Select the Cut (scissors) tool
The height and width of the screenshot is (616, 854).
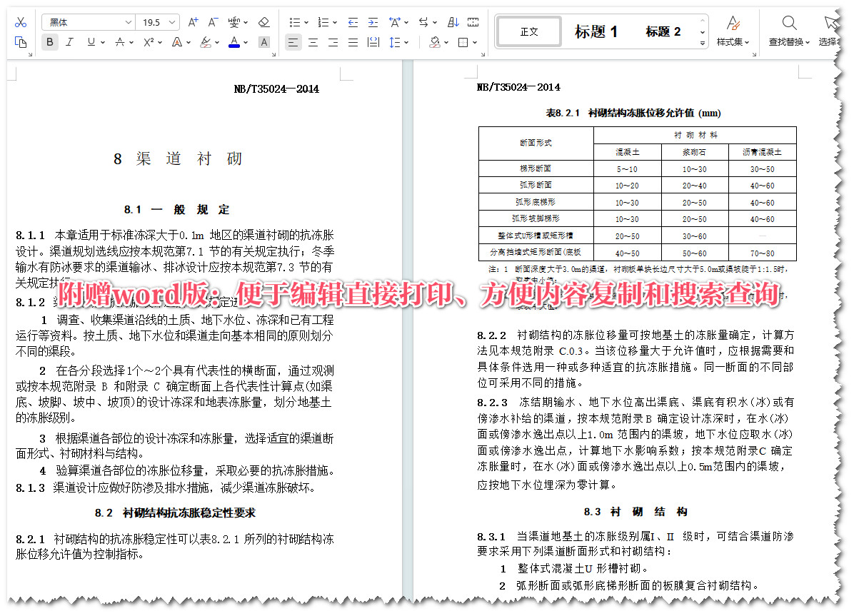coord(19,21)
